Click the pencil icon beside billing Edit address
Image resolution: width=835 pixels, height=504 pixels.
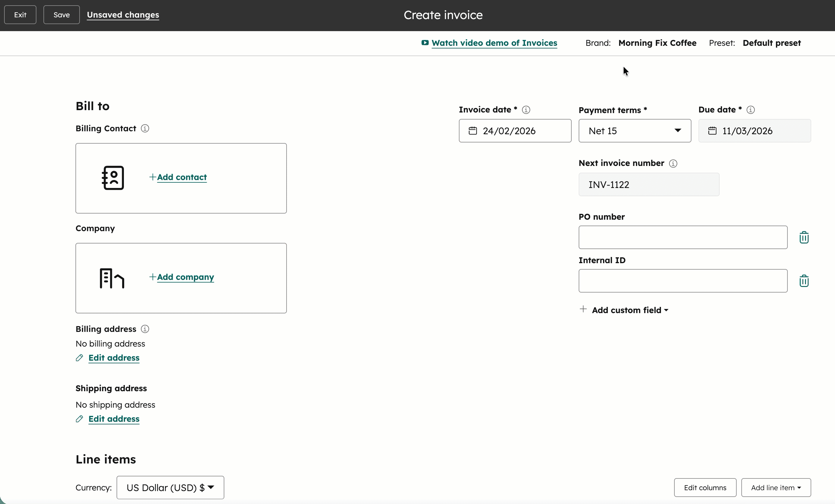[x=79, y=358]
